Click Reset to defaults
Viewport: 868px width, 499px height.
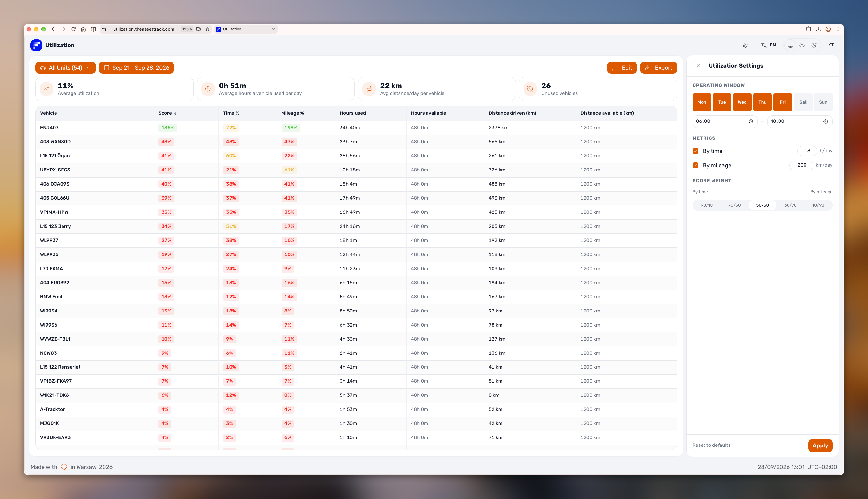click(x=711, y=445)
